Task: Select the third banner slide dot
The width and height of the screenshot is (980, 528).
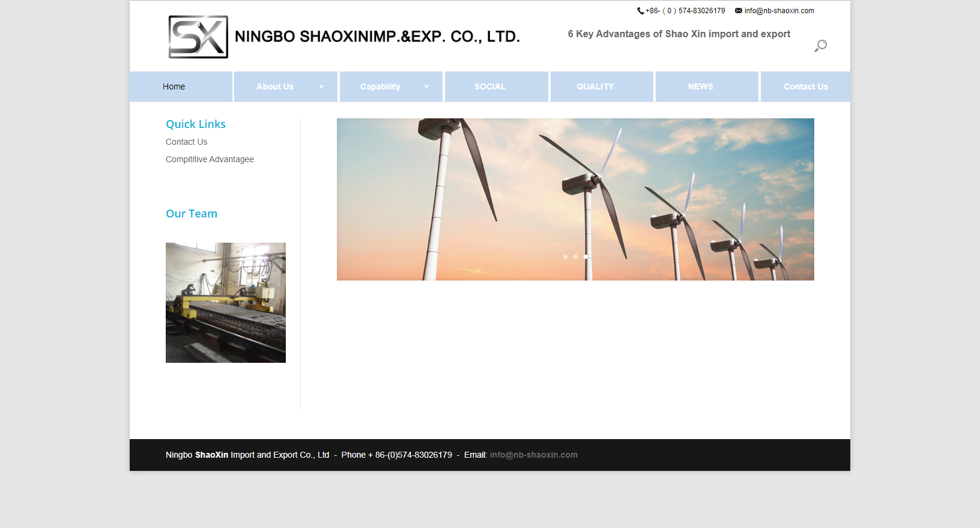Action: [585, 257]
